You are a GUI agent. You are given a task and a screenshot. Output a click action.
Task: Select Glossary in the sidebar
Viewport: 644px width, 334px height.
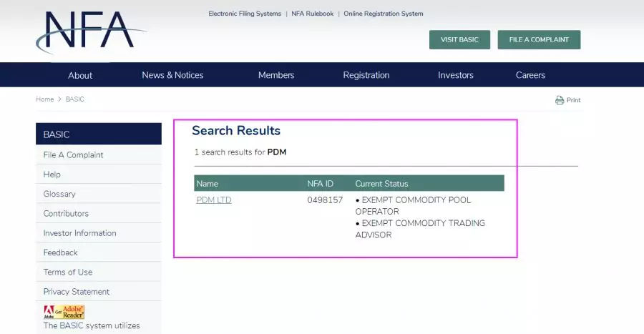[59, 194]
